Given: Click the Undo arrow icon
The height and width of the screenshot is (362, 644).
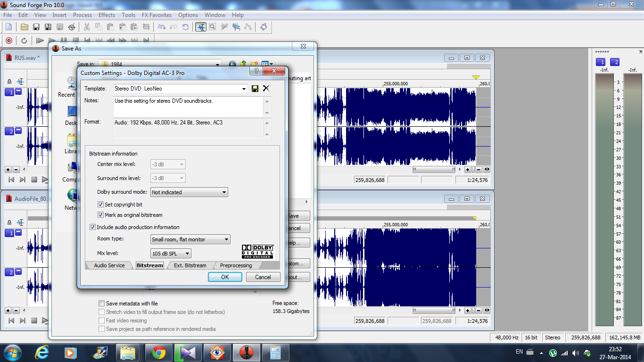Looking at the screenshot, I should pyautogui.click(x=162, y=27).
